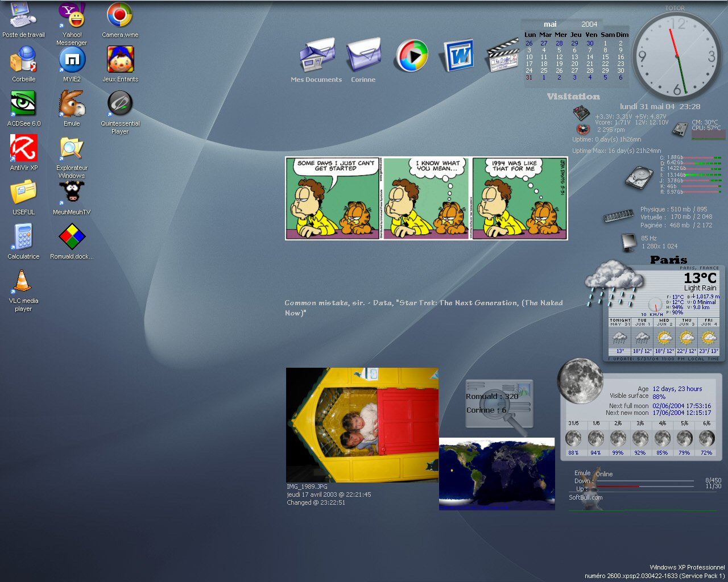This screenshot has height=582, width=728.
Task: Click the 31/5 moon phase showing 88%
Action: click(x=573, y=438)
